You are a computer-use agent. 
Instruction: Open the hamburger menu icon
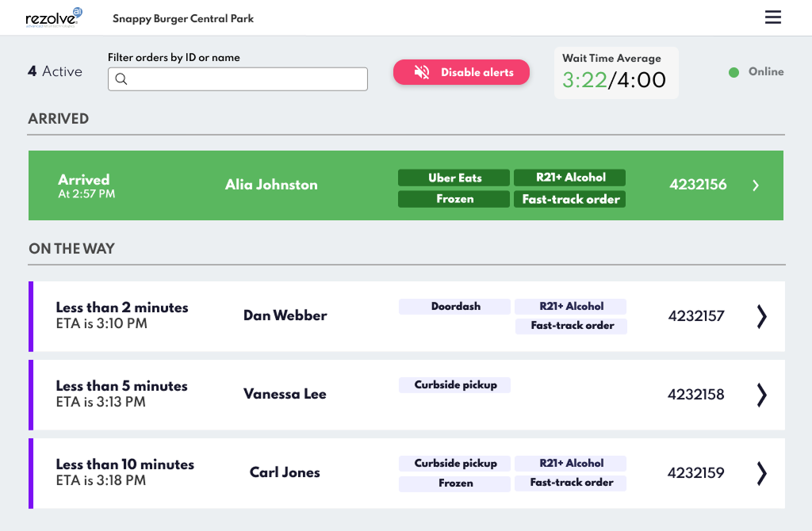(772, 17)
